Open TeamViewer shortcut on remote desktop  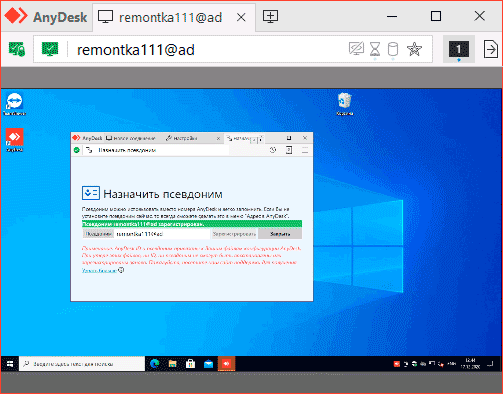point(14,104)
